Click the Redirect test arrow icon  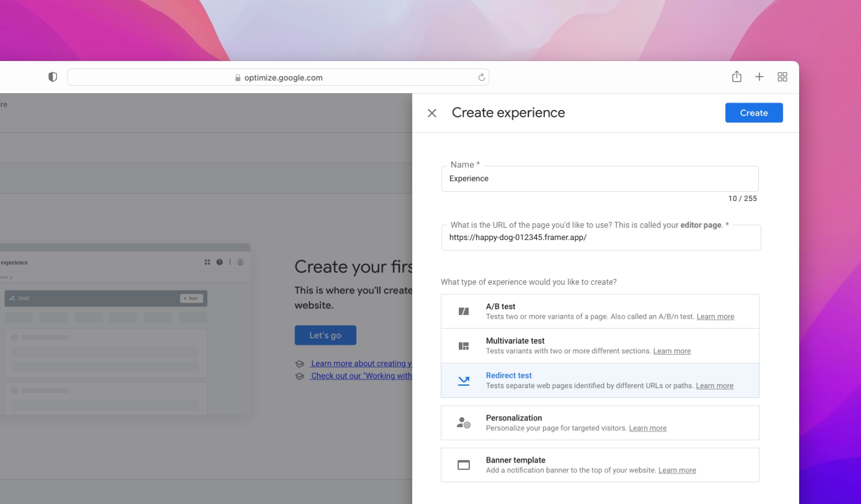pos(463,380)
